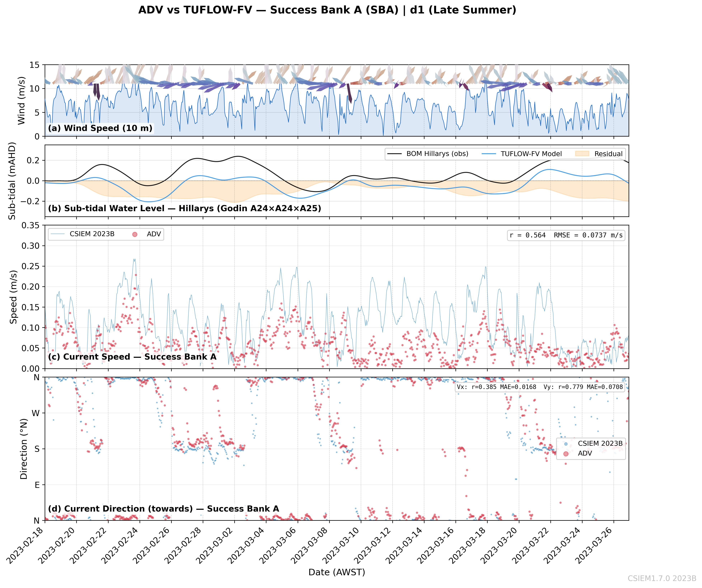Click the "0.05" tick on the Speed axis
The width and height of the screenshot is (702, 588).
coord(31,348)
